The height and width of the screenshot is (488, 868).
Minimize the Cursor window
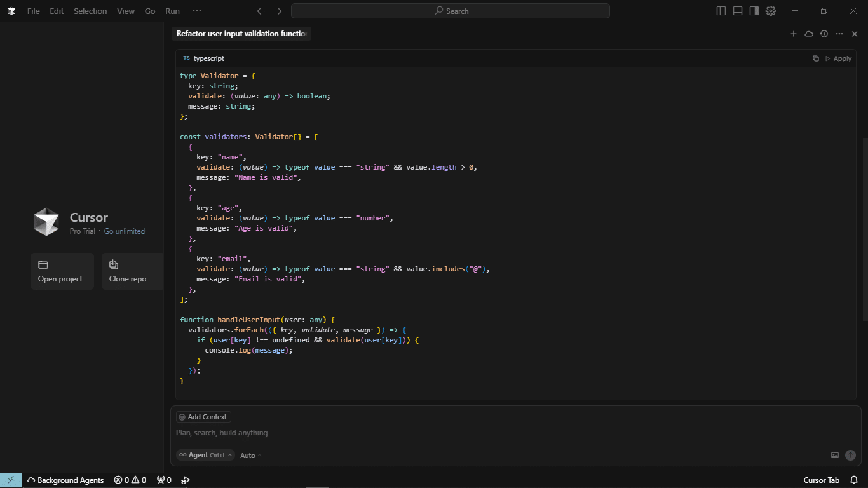click(795, 11)
